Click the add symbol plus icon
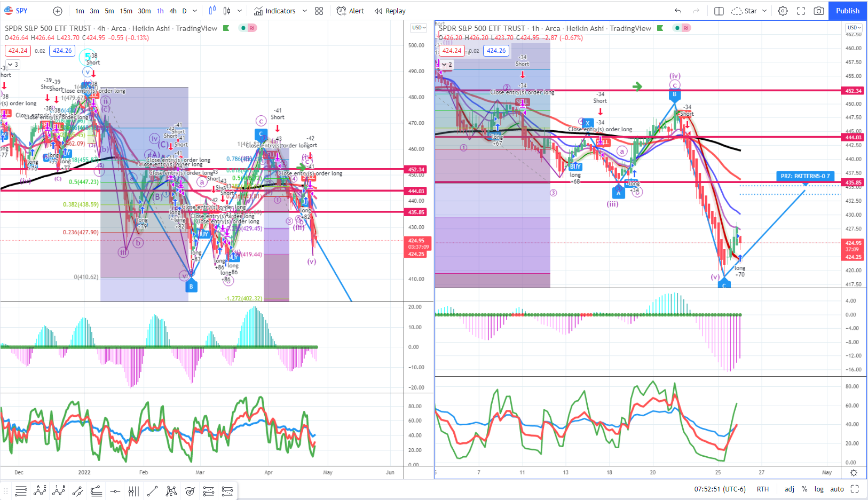 point(58,11)
